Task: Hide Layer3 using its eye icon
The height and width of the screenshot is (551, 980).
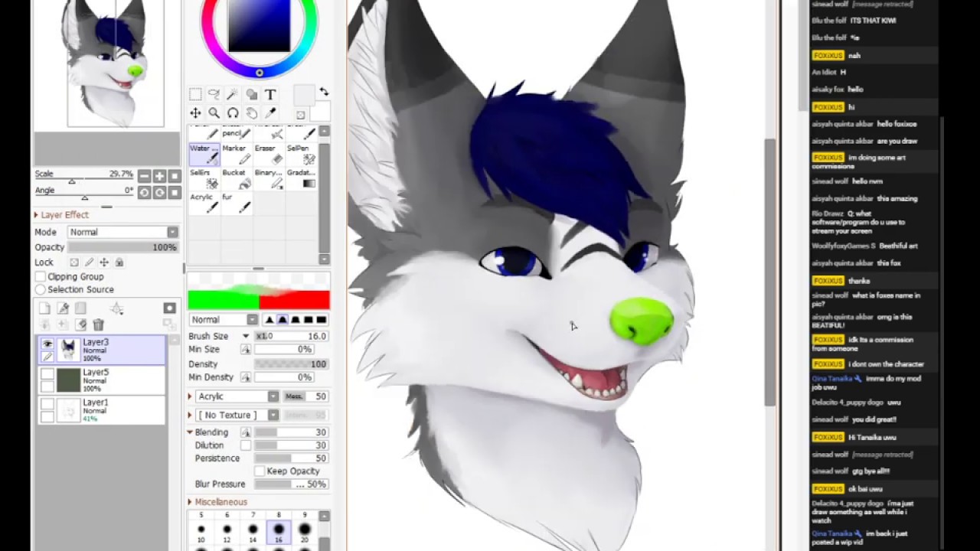Action: click(x=47, y=344)
